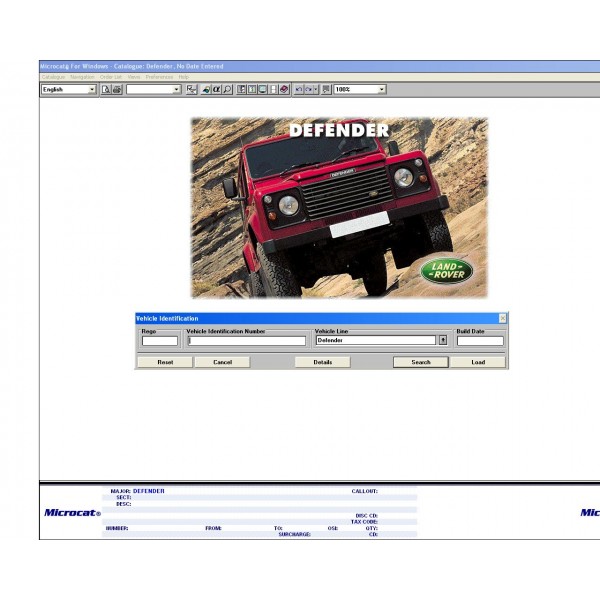Click the alpha symbol search icon
The image size is (600, 600).
(217, 90)
